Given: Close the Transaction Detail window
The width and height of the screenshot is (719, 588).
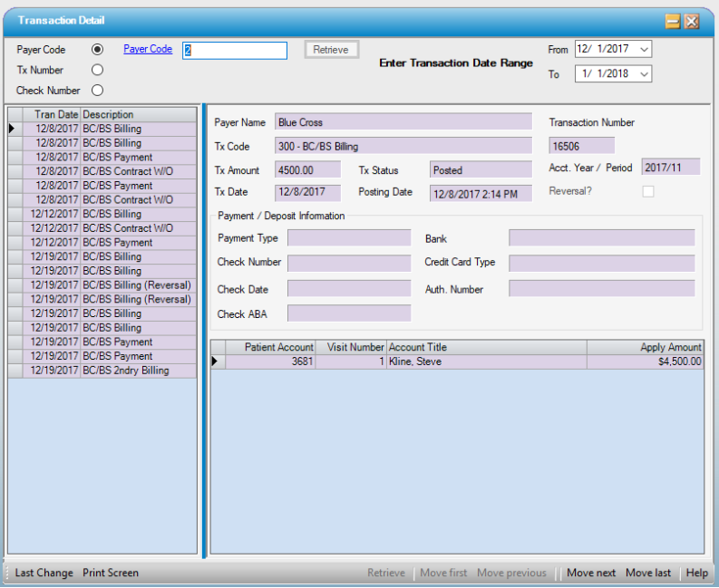Looking at the screenshot, I should [x=692, y=22].
